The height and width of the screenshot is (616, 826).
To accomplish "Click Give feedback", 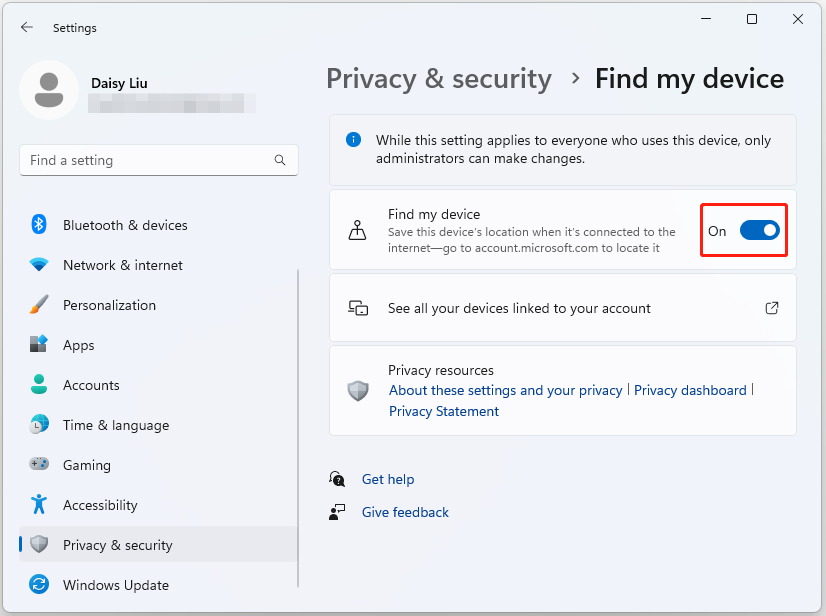I will click(405, 512).
